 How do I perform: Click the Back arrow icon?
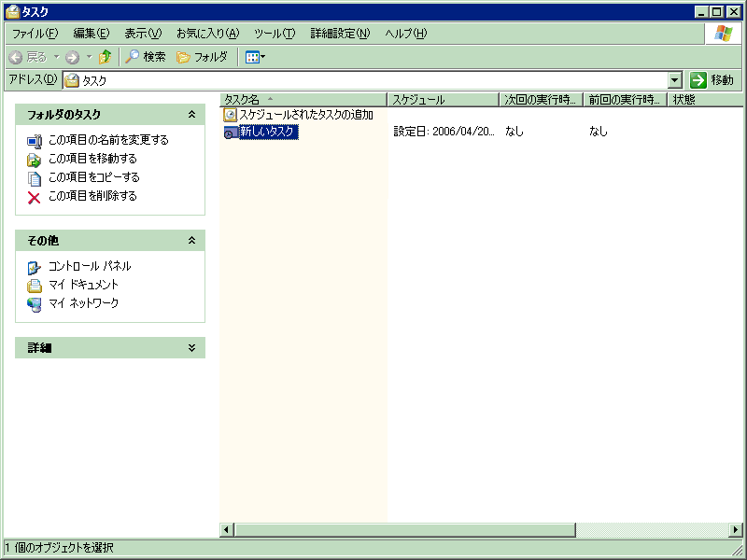pyautogui.click(x=16, y=58)
